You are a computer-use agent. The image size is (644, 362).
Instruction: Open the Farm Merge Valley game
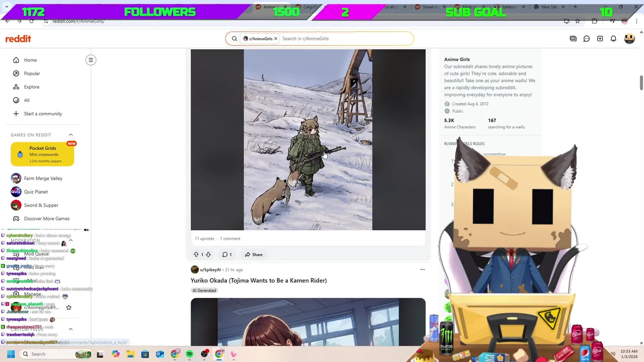coord(43,178)
